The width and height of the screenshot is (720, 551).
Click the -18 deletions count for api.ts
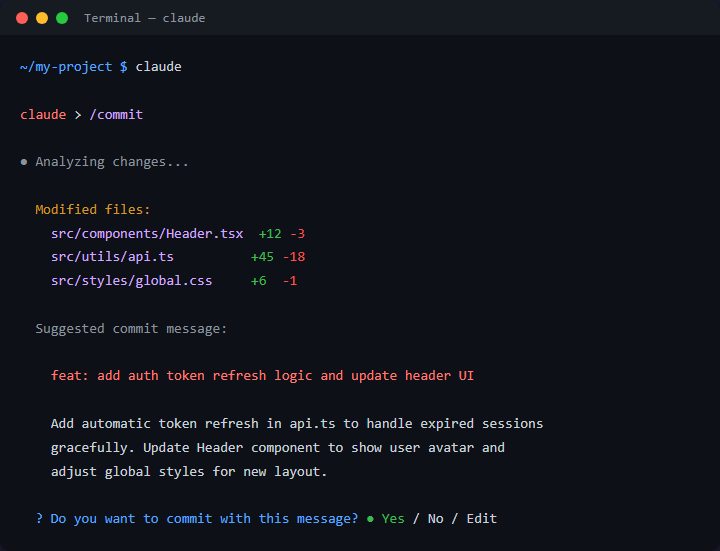pyautogui.click(x=294, y=257)
